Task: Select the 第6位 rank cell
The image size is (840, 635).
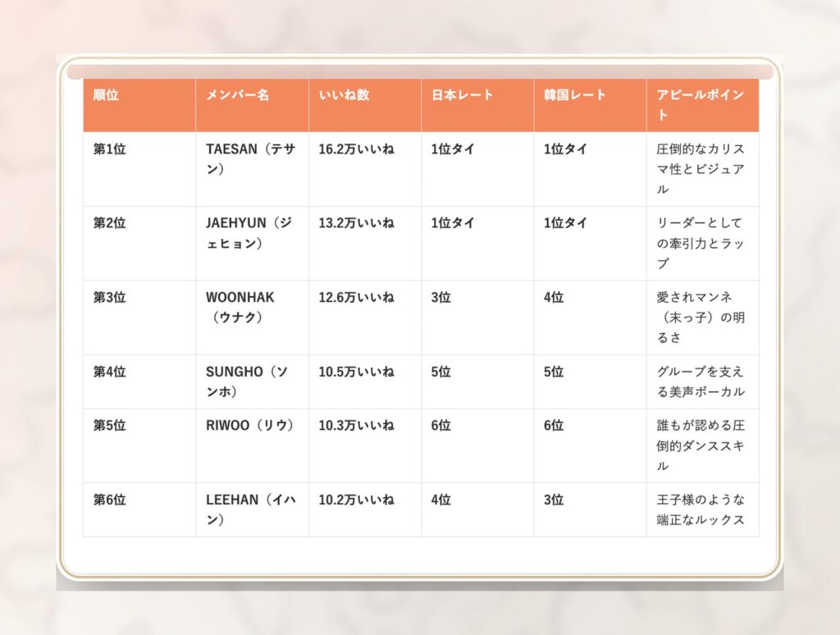Action: tap(109, 500)
